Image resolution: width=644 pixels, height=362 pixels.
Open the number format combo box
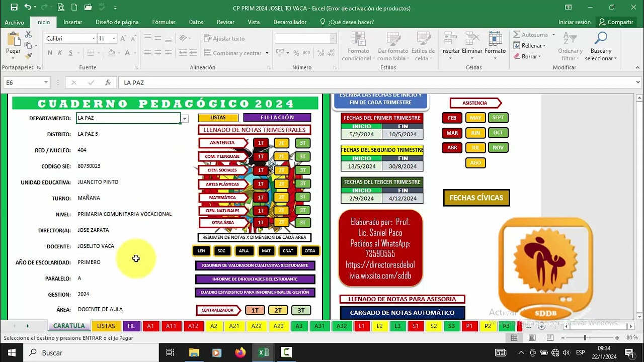305,39
